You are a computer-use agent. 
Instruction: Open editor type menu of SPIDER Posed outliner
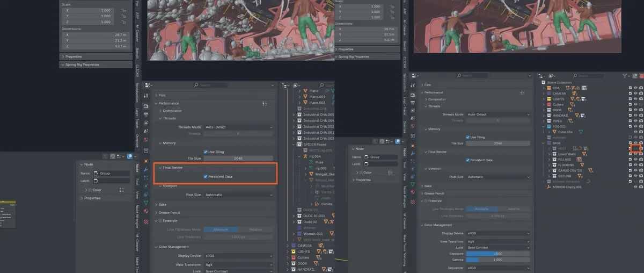pyautogui.click(x=286, y=85)
